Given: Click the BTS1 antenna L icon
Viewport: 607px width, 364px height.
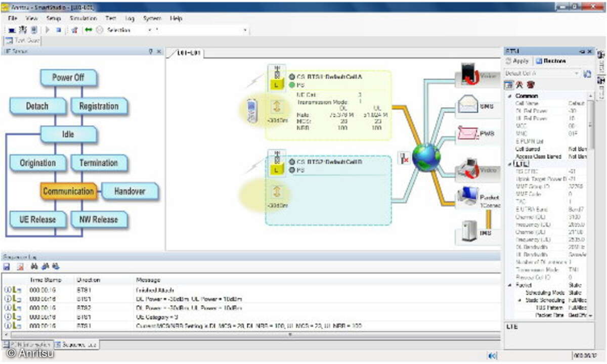Looking at the screenshot, I should pyautogui.click(x=276, y=78).
